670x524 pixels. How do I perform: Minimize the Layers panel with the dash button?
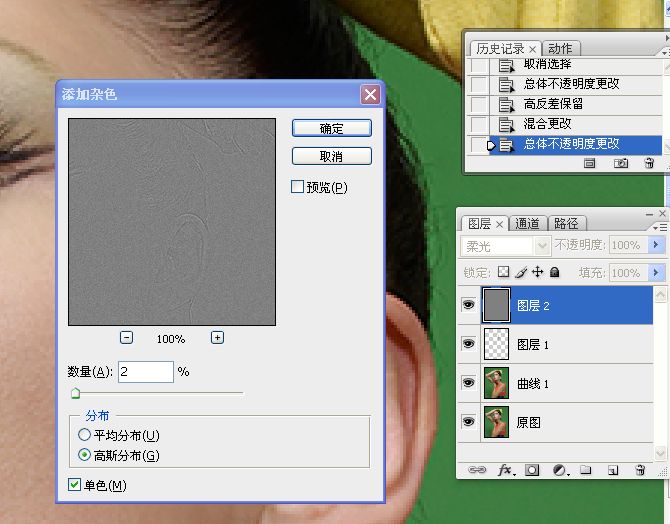649,214
